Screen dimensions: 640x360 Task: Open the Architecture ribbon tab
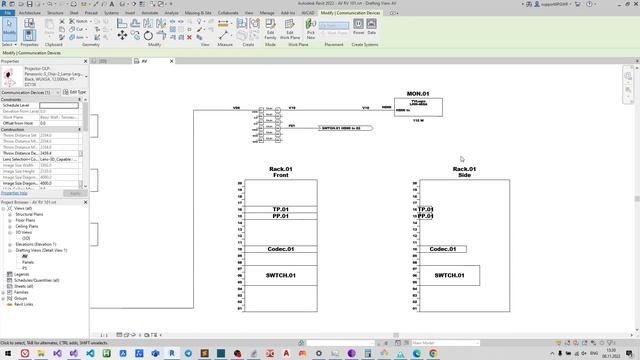coord(30,13)
